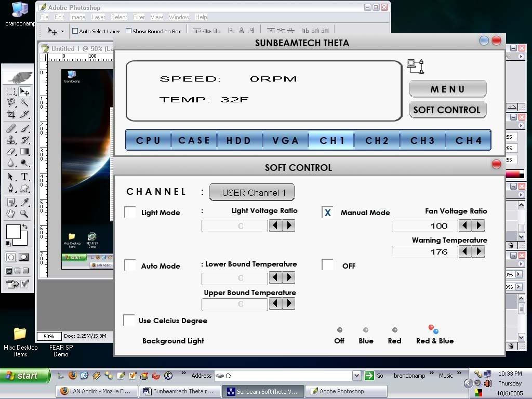Select the Blur tool droplet icon
Image resolution: width=532 pixels, height=399 pixels.
click(11, 163)
